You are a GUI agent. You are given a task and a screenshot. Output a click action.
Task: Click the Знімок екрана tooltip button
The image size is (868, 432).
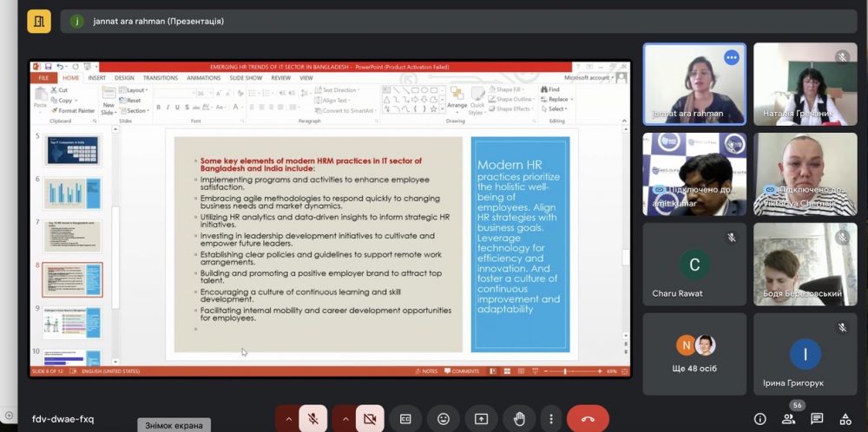point(174,425)
